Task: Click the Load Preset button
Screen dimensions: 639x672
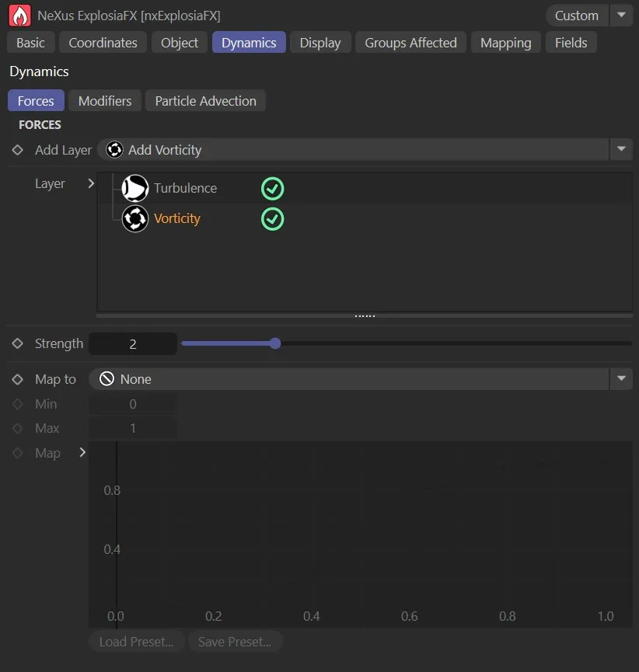Action: [x=136, y=641]
